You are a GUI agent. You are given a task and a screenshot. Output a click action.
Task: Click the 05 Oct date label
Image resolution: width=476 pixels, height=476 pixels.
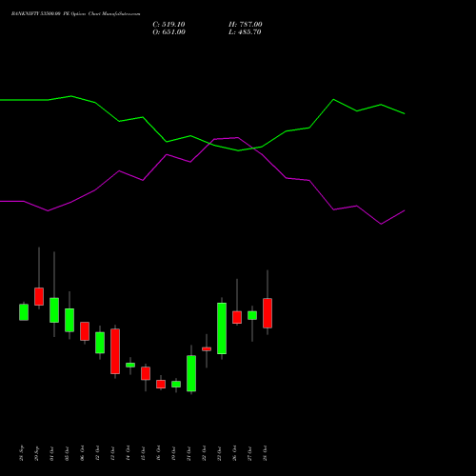pos(67,453)
